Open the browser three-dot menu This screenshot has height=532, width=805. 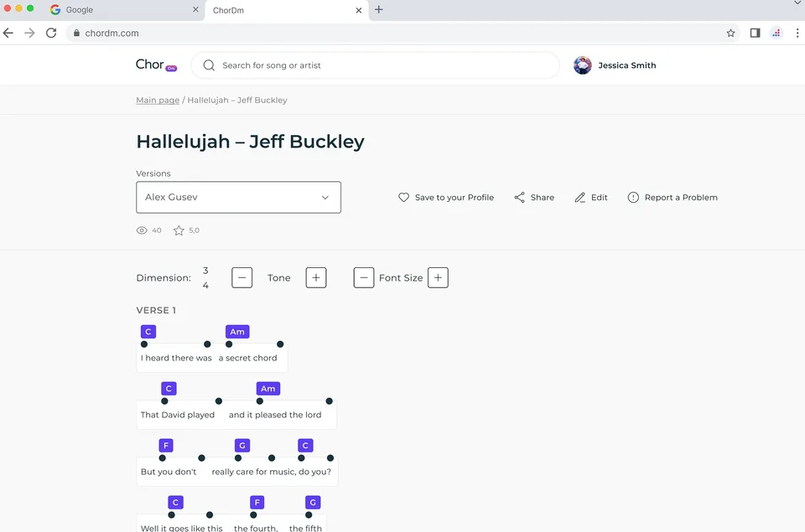pyautogui.click(x=797, y=33)
